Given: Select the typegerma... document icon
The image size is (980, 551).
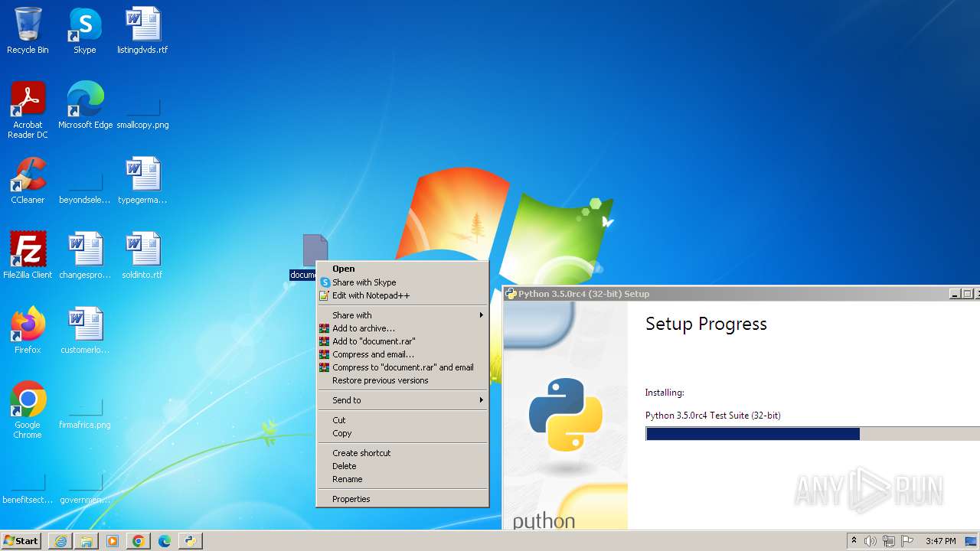Looking at the screenshot, I should coord(142,181).
